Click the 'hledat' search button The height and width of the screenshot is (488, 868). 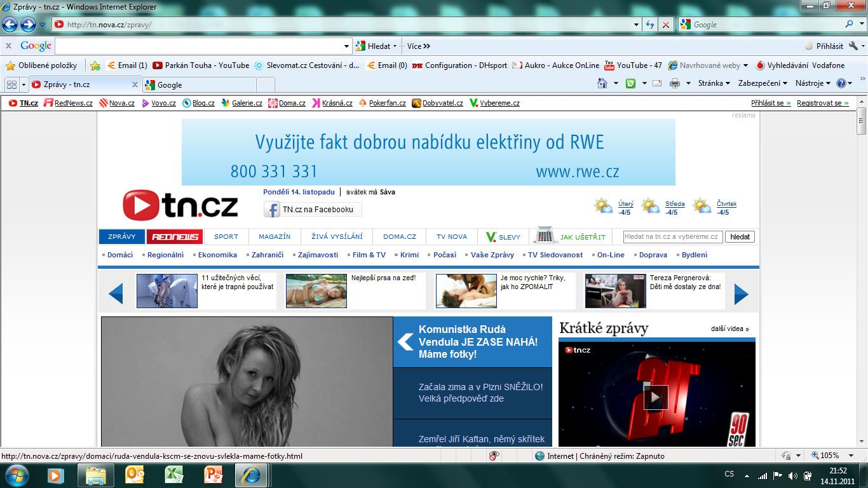(x=740, y=236)
